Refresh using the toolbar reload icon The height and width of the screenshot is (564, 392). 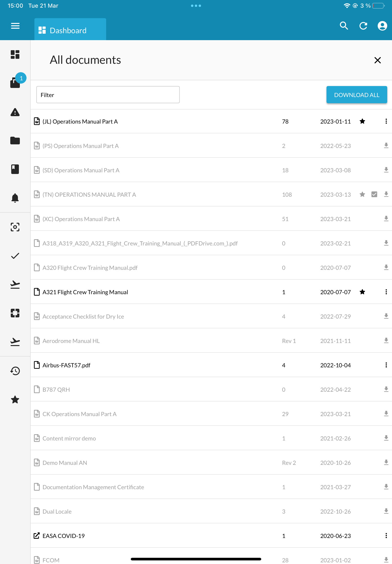[x=363, y=26]
